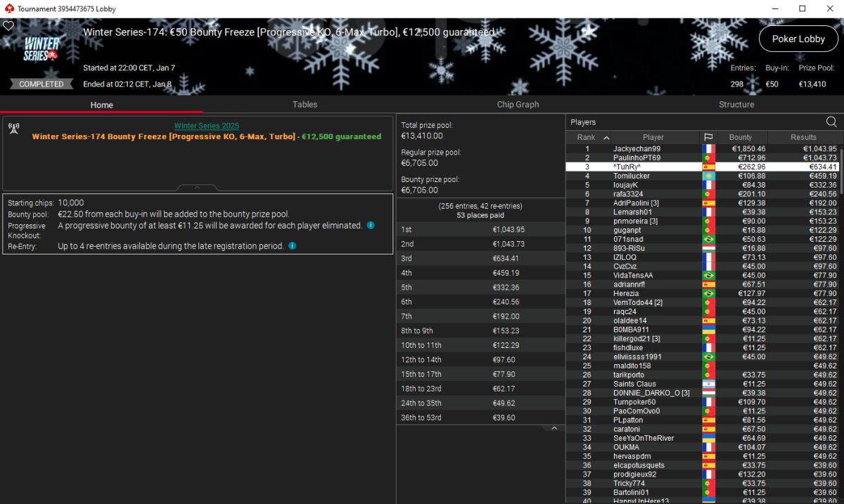
Task: Click the broadcast antenna icon
Action: point(13,128)
